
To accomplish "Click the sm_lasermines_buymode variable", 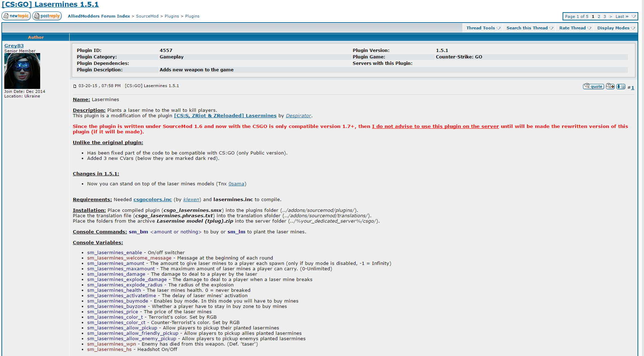I will tap(118, 301).
